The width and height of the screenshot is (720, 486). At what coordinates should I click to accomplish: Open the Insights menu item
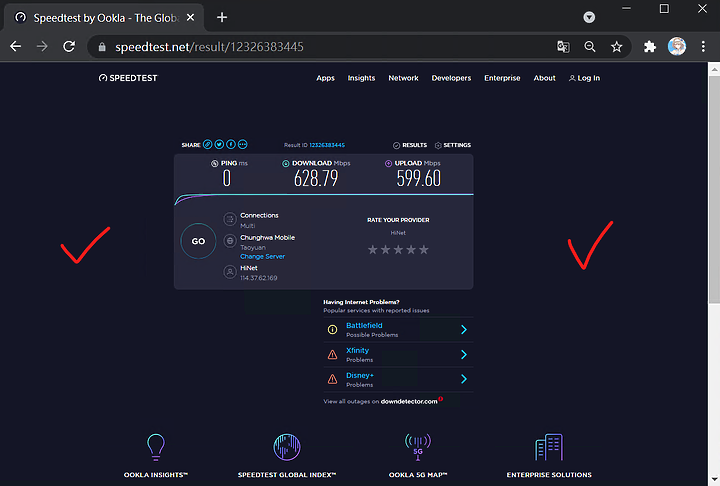tap(361, 78)
